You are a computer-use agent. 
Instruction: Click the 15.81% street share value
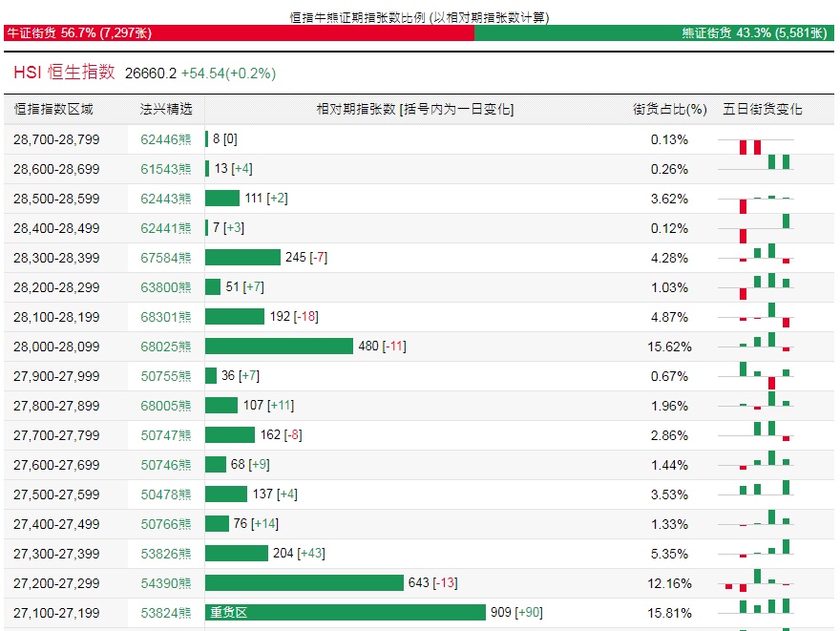[x=669, y=613]
